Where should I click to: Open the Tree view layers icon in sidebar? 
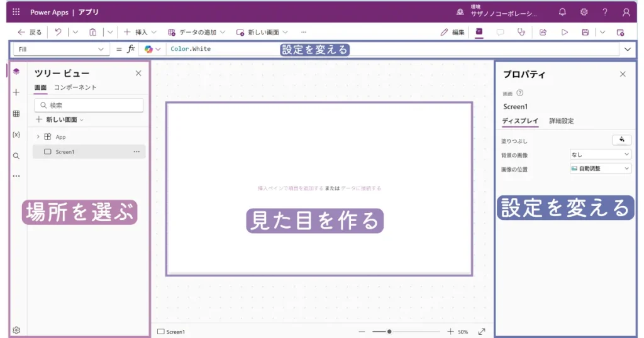pos(16,72)
